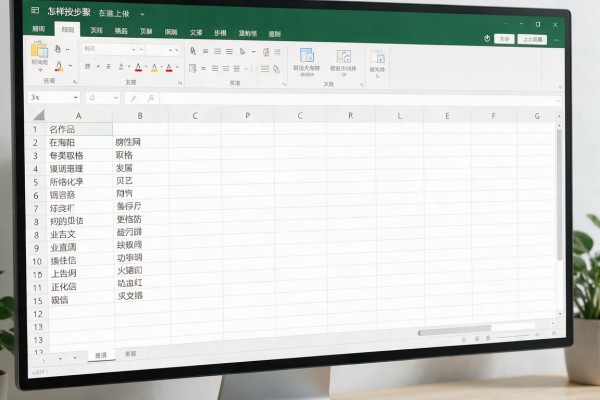
Task: Click the orientation icon with angled arrow
Action: point(242,51)
